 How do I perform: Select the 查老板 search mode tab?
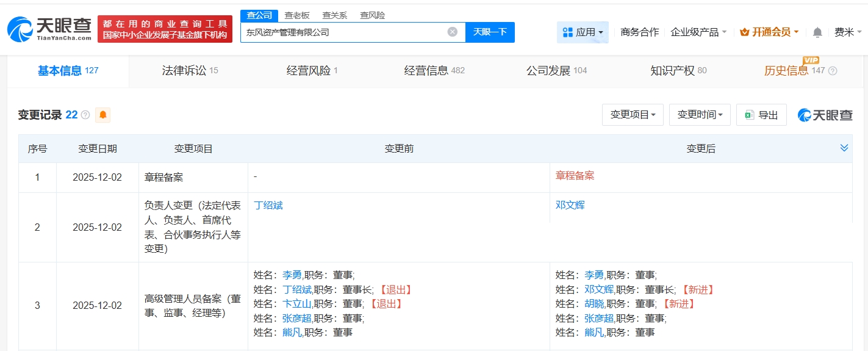[x=297, y=15]
